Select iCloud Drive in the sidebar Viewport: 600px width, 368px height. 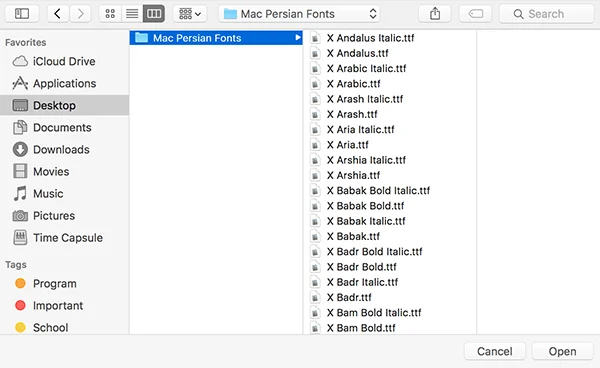(64, 61)
